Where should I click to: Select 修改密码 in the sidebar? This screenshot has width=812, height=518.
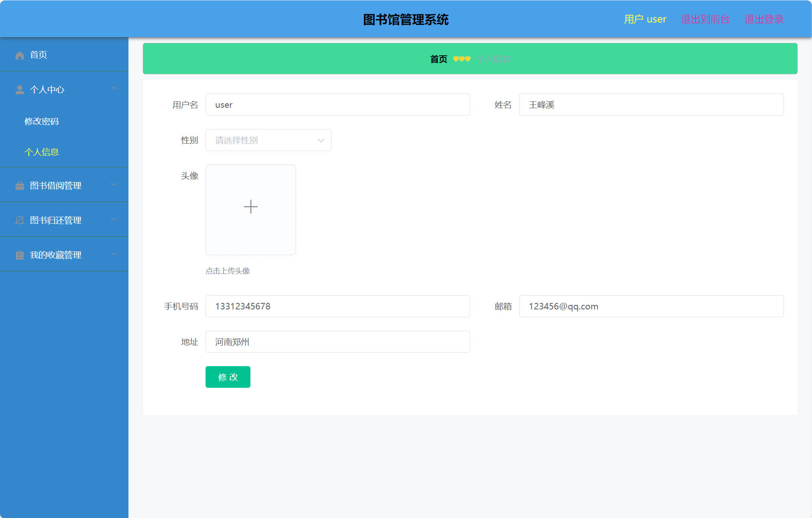(42, 121)
